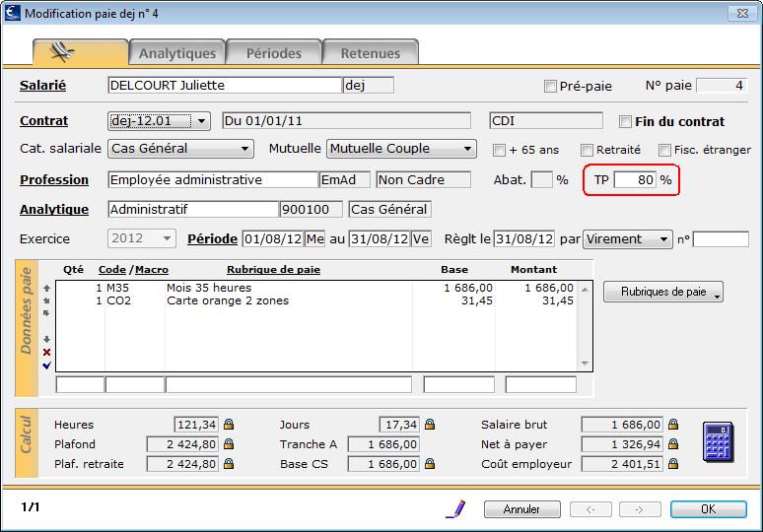Viewport: 763px width, 532px height.
Task: Click the Rubrique de paie header link
Action: point(273,269)
